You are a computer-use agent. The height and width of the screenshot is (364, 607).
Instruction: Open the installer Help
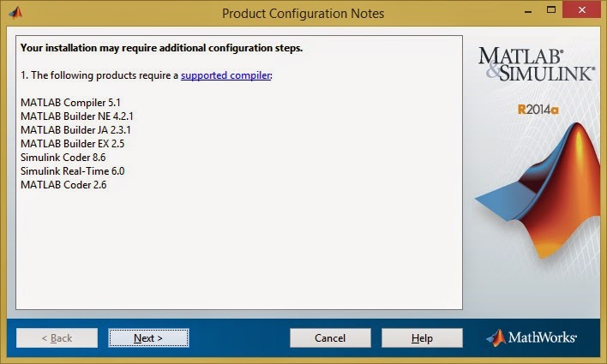point(422,338)
